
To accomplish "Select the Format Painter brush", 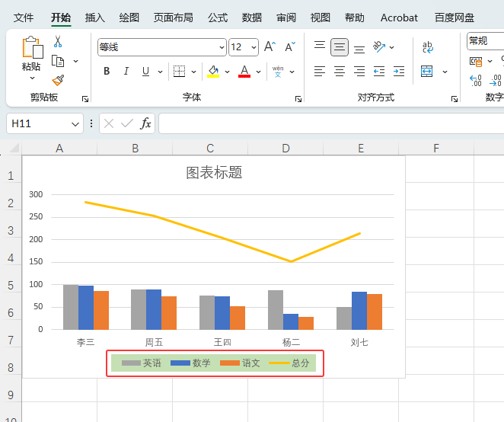I will coord(58,80).
